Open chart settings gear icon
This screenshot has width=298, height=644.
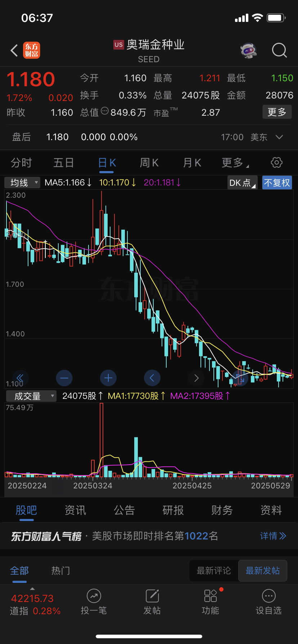pos(276,162)
